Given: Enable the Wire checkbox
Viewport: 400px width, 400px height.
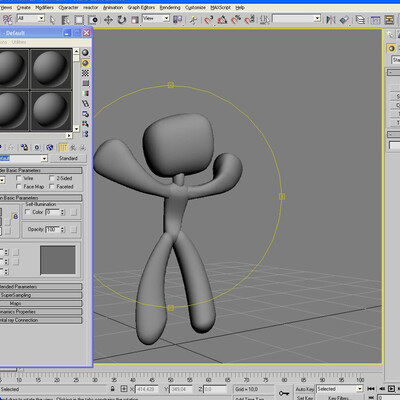Looking at the screenshot, I should (x=19, y=178).
